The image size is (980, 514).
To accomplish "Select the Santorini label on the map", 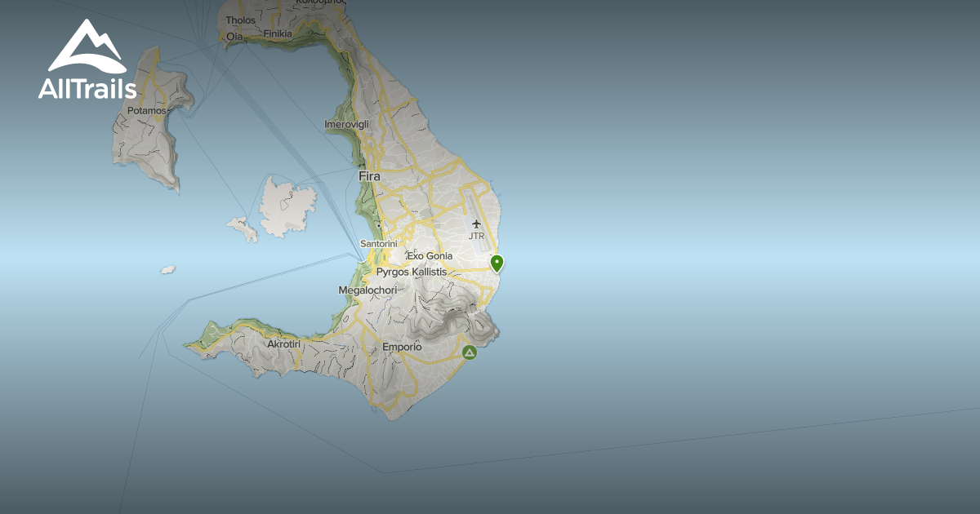I will pyautogui.click(x=379, y=243).
